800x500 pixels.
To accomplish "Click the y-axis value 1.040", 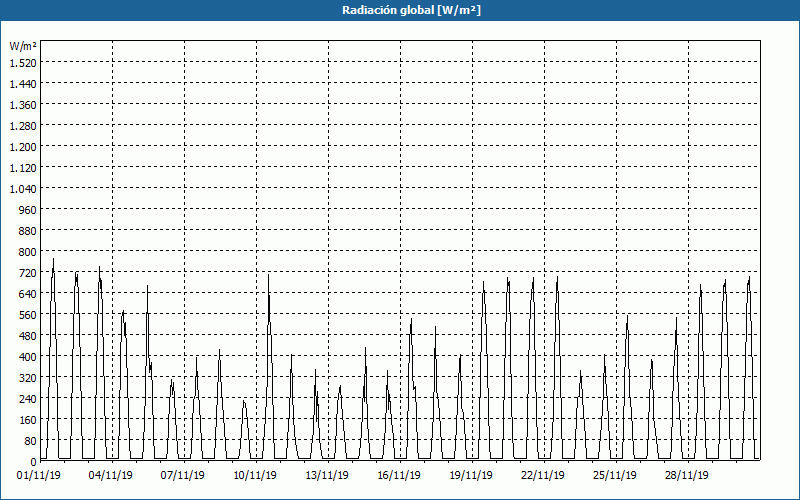I will click(23, 189).
